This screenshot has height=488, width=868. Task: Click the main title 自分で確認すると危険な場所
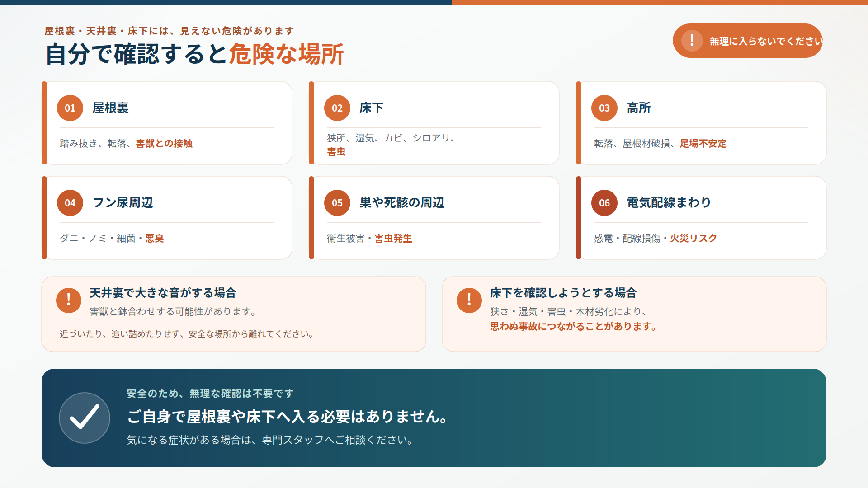click(x=195, y=54)
